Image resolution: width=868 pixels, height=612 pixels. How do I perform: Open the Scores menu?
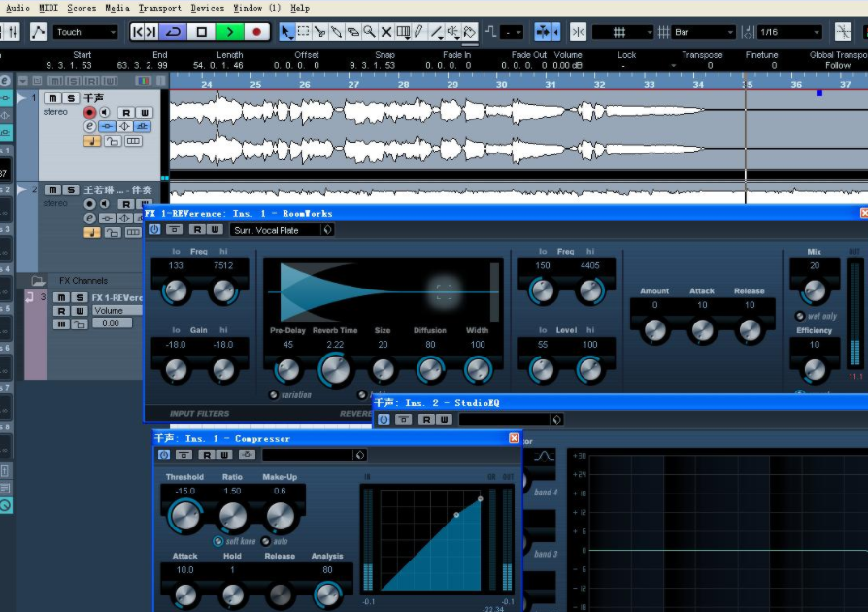tap(82, 8)
